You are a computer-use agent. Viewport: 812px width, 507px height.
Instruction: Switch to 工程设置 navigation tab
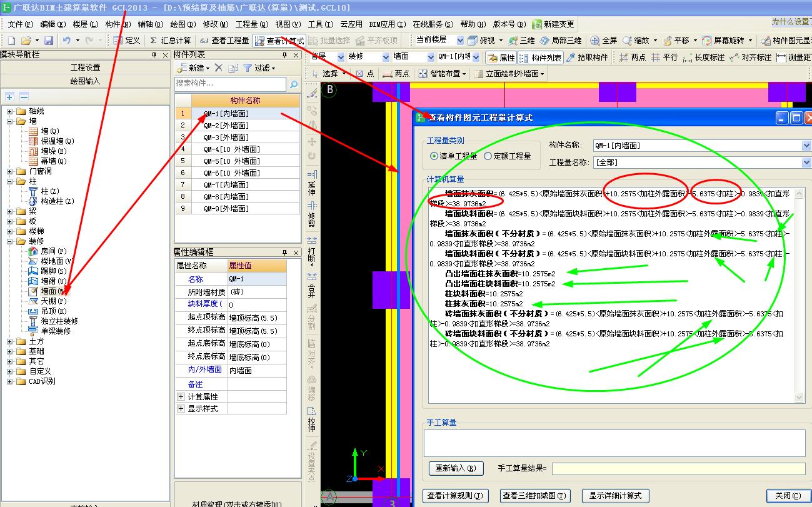coord(85,68)
